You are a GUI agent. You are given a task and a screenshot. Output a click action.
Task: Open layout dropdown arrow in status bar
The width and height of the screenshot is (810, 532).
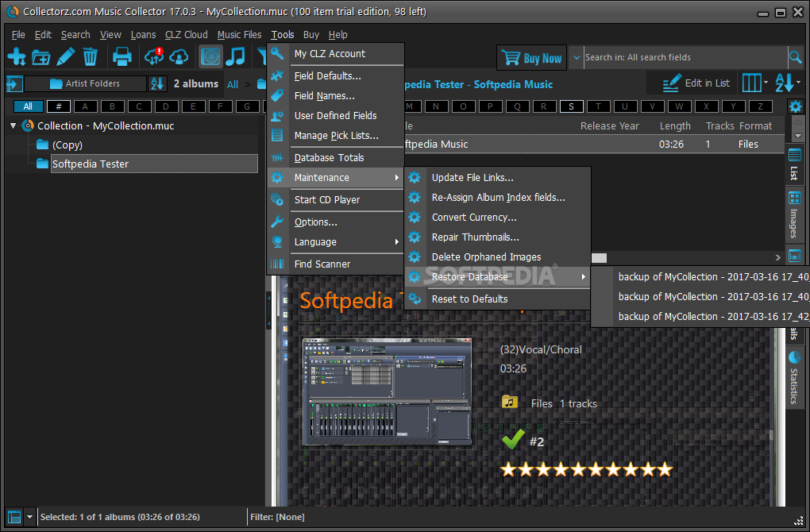click(x=29, y=516)
